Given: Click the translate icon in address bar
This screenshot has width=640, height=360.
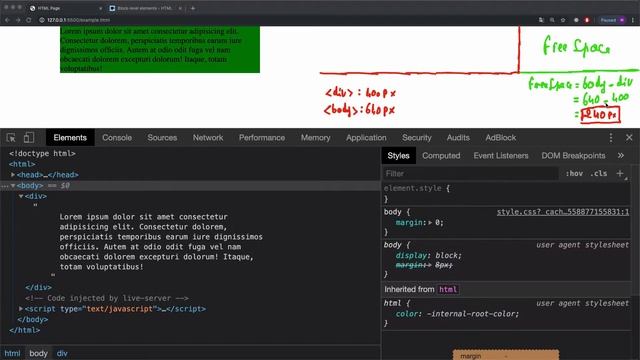Looking at the screenshot, I should coord(541,20).
